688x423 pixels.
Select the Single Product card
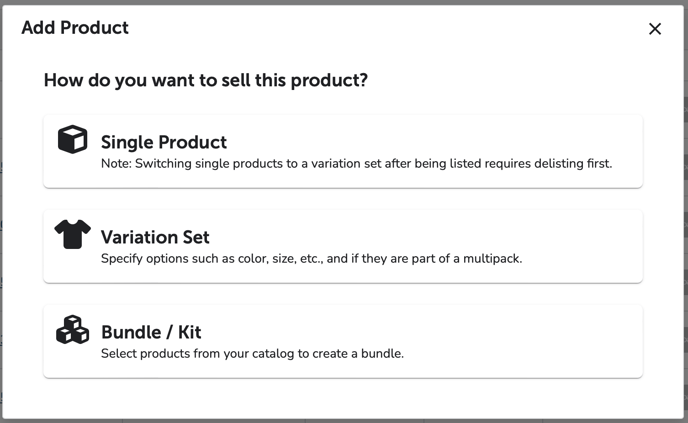click(x=343, y=151)
